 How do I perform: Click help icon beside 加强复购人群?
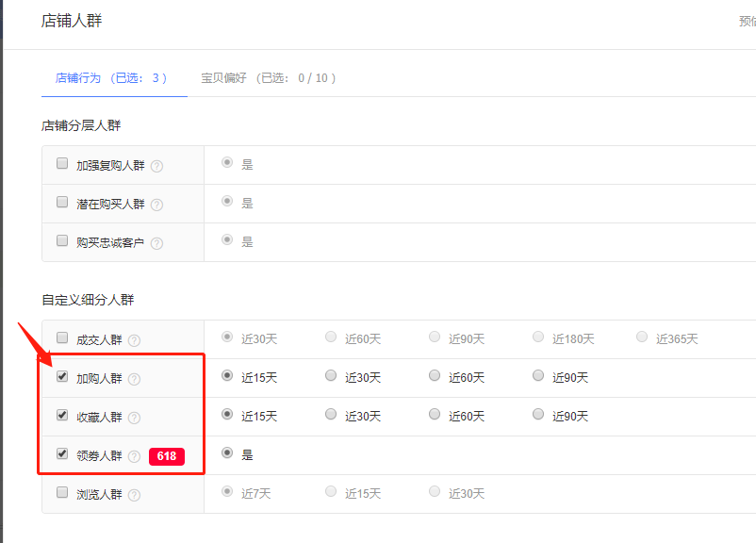click(156, 166)
